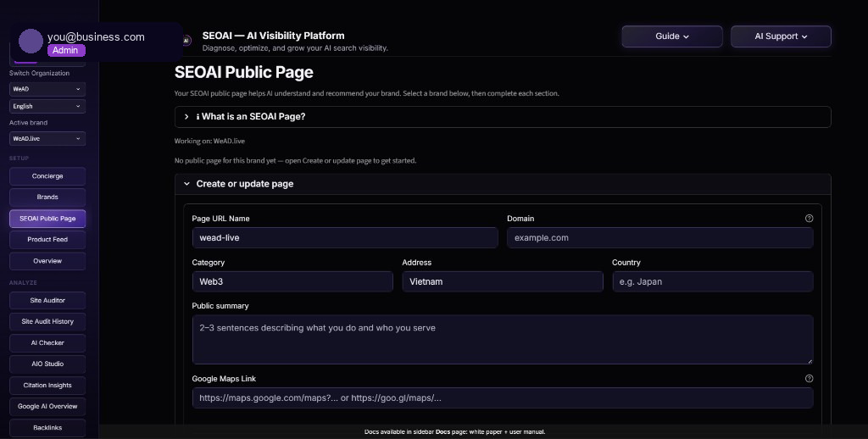This screenshot has height=439, width=868.
Task: Collapse the 'Create or update page' section
Action: (x=503, y=184)
